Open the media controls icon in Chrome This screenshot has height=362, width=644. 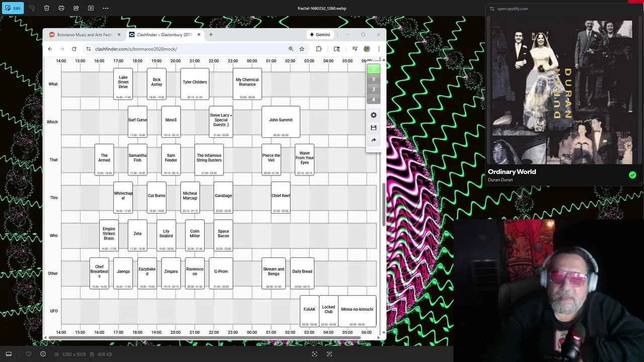click(x=355, y=49)
